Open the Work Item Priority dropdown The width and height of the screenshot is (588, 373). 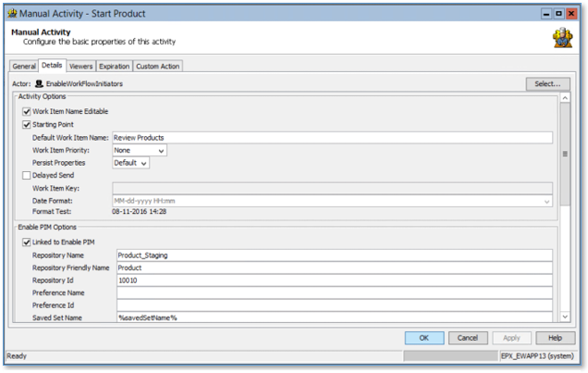[x=140, y=150]
